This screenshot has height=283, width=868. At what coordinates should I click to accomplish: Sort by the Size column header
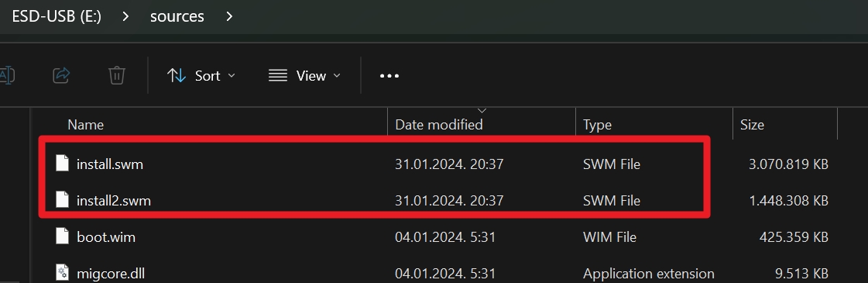pyautogui.click(x=752, y=125)
